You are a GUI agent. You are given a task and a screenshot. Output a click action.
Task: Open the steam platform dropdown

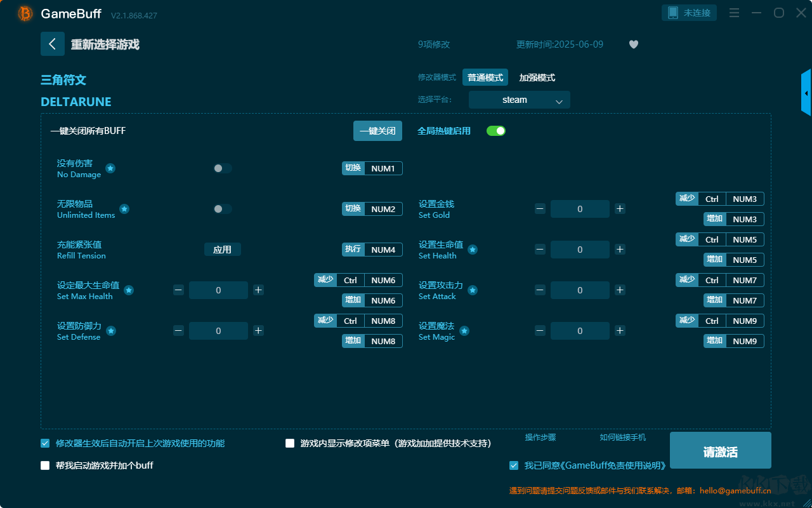[x=520, y=100]
